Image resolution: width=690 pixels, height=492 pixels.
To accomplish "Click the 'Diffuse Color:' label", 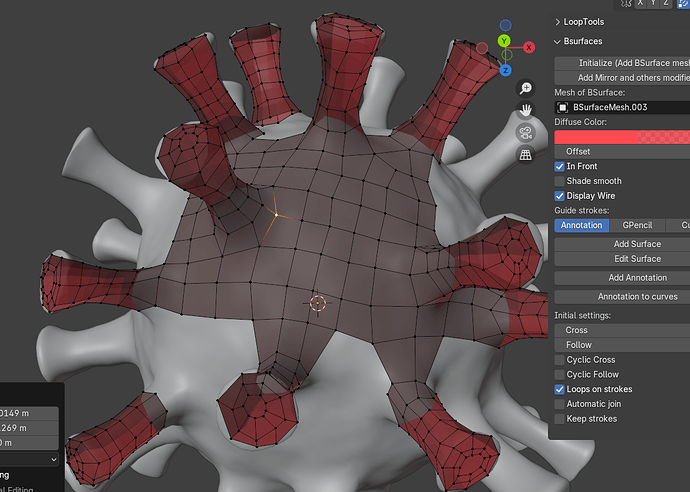I will 580,122.
